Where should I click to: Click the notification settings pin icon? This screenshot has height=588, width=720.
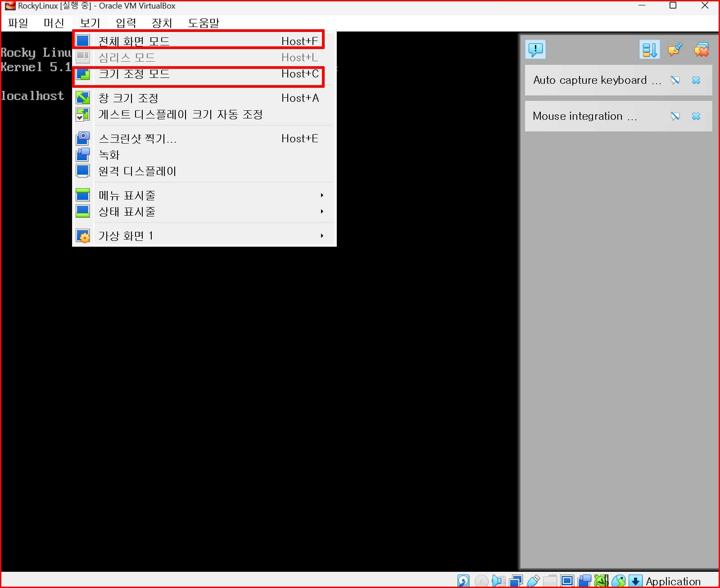pos(675,50)
